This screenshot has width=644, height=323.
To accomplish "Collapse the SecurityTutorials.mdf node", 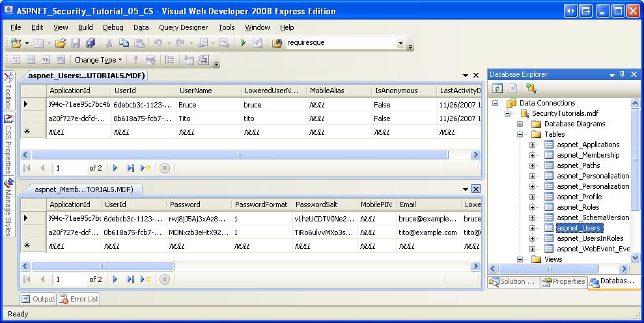I will pyautogui.click(x=509, y=113).
